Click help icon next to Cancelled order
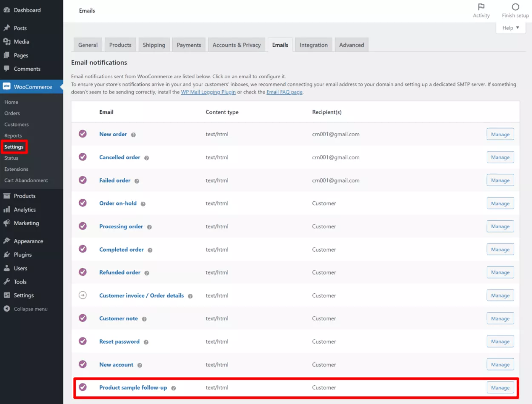 pyautogui.click(x=146, y=158)
